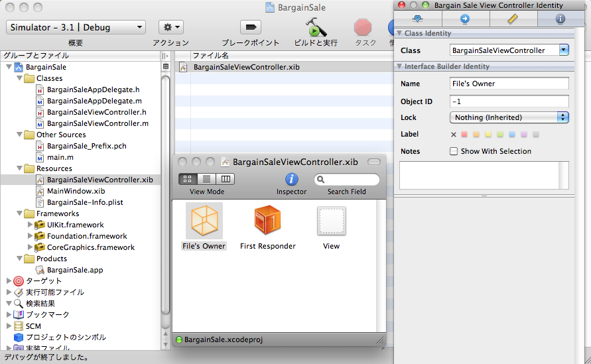This screenshot has height=364, width=591.
Task: Choose the orange label color
Action: (476, 134)
